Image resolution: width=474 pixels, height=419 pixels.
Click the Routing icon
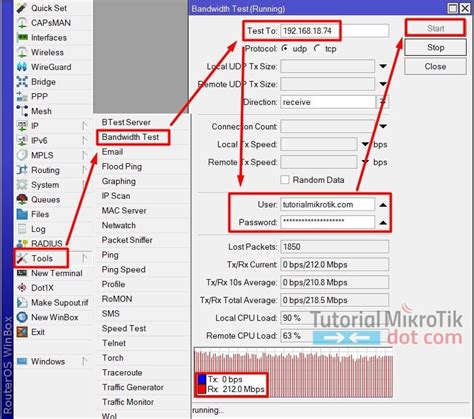[22, 170]
